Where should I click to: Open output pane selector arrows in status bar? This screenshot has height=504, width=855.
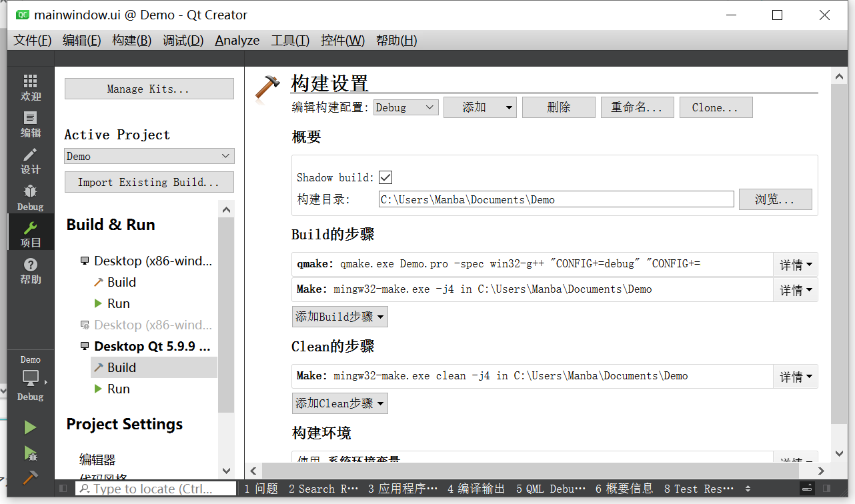point(748,489)
